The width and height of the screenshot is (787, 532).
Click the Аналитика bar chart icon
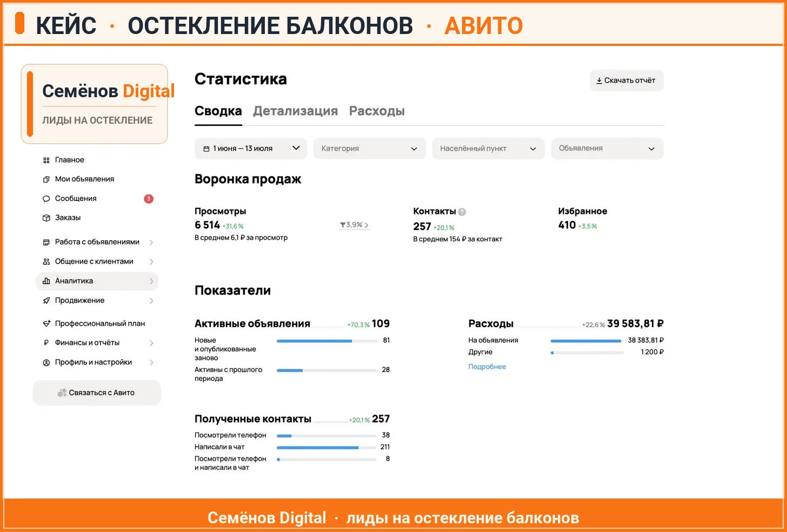pos(46,281)
